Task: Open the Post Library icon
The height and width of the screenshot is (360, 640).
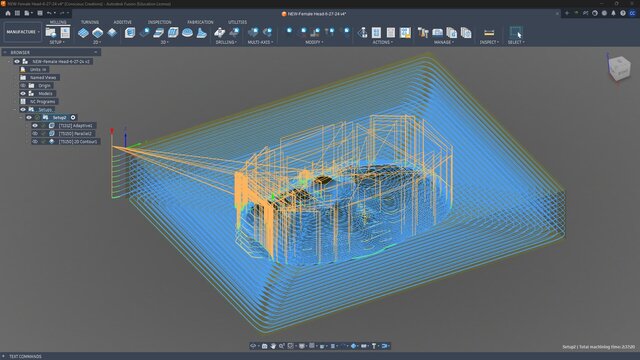Action: point(466,33)
